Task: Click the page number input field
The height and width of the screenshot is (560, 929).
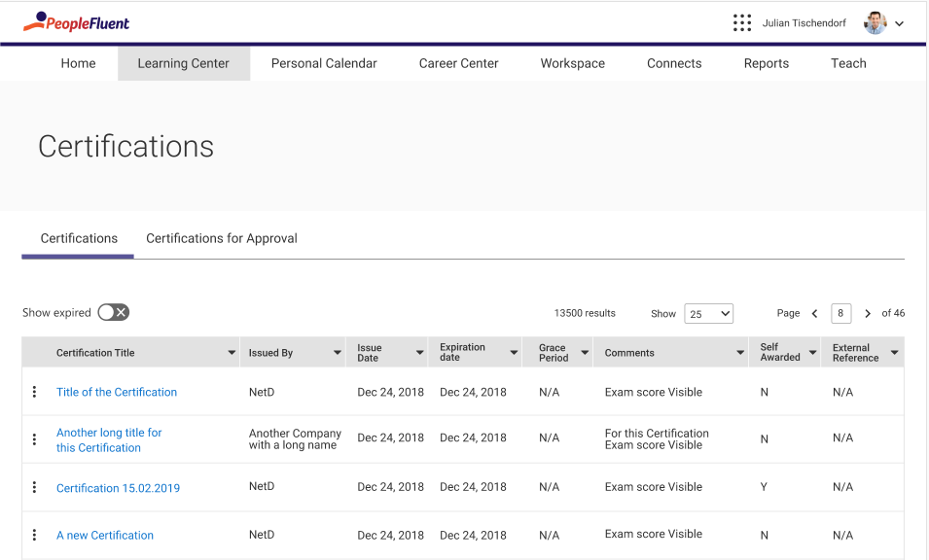Action: click(841, 313)
